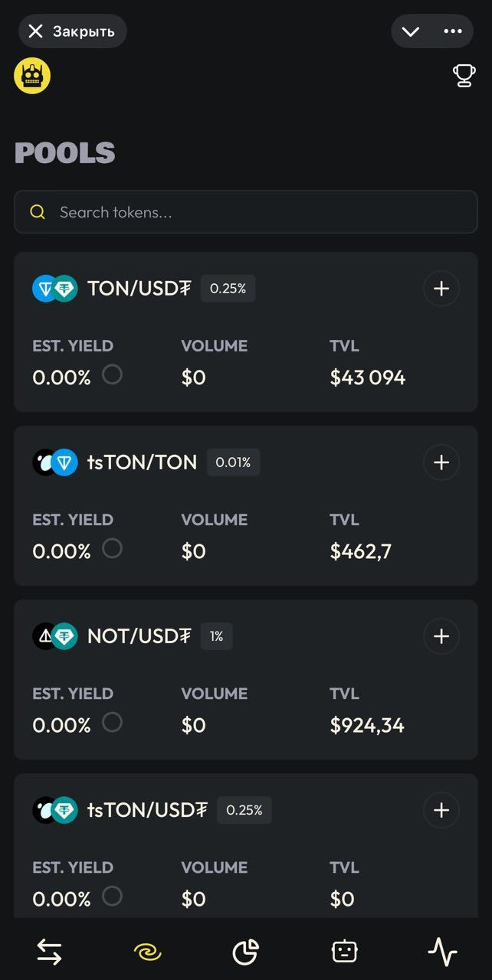Open the pie chart statistics icon

(x=246, y=951)
